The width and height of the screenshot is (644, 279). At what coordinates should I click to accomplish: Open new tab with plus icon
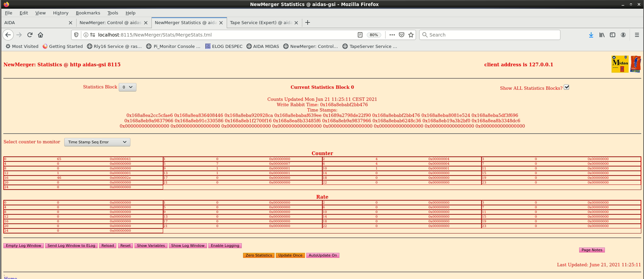coord(308,22)
